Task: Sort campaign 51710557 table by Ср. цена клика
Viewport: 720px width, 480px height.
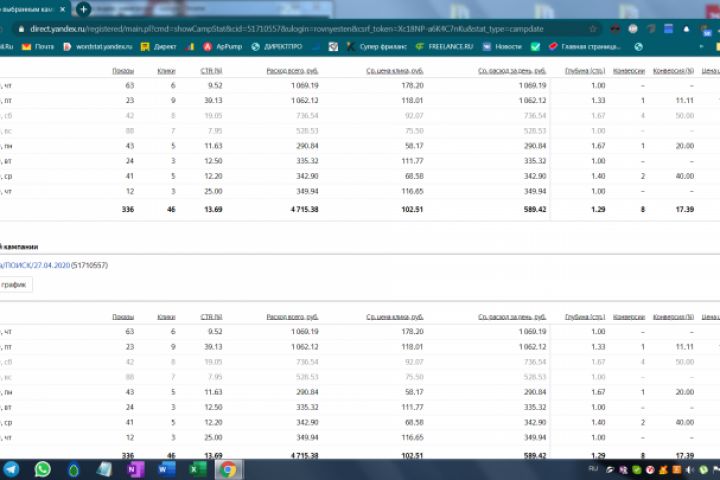Action: coord(394,317)
